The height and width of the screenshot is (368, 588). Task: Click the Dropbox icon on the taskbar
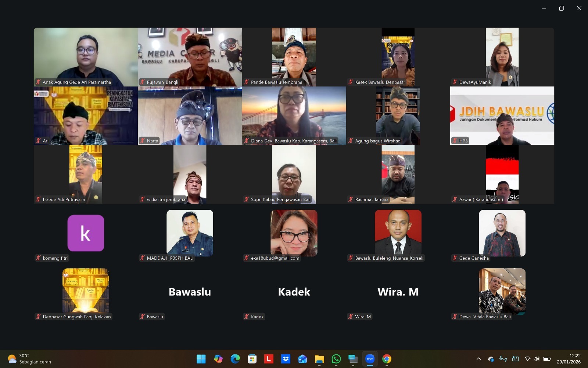point(285,359)
